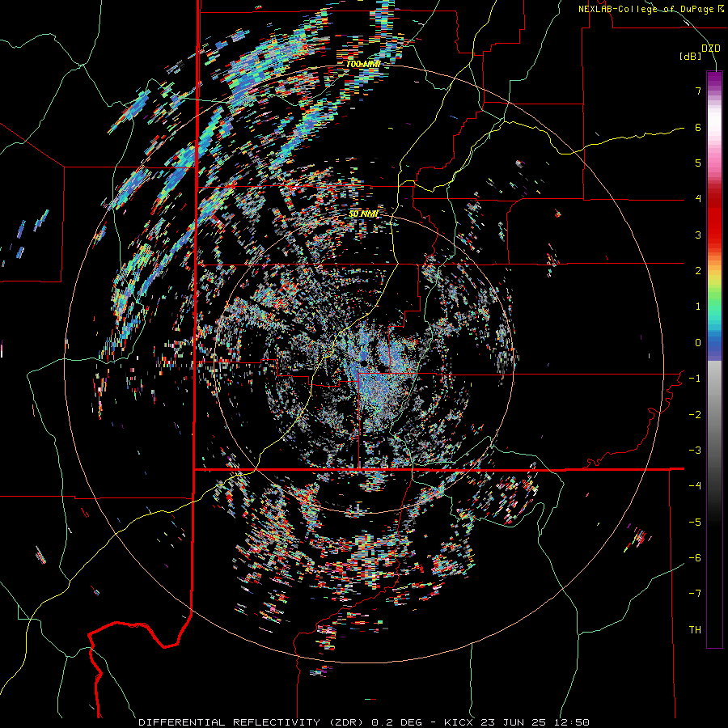Click the positive 5 scale label
The width and height of the screenshot is (728, 728).
(x=698, y=163)
